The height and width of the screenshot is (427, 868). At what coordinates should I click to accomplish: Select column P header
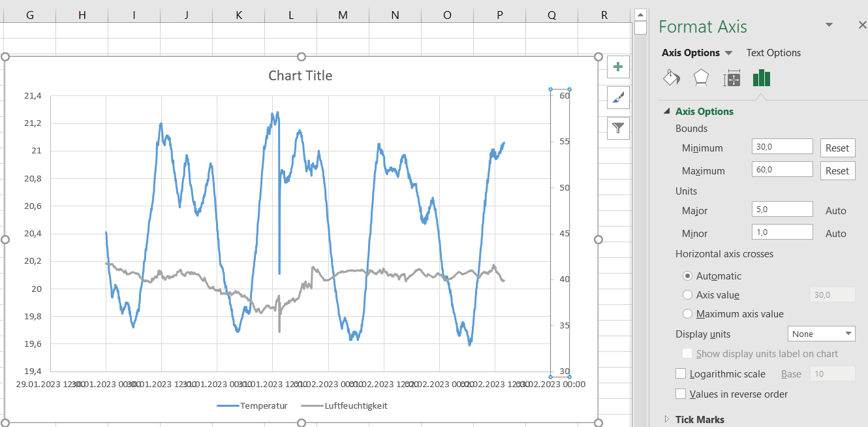(x=500, y=15)
